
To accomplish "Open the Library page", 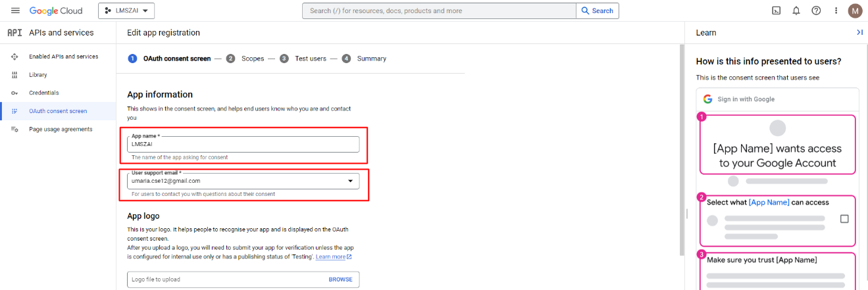I will click(x=38, y=75).
